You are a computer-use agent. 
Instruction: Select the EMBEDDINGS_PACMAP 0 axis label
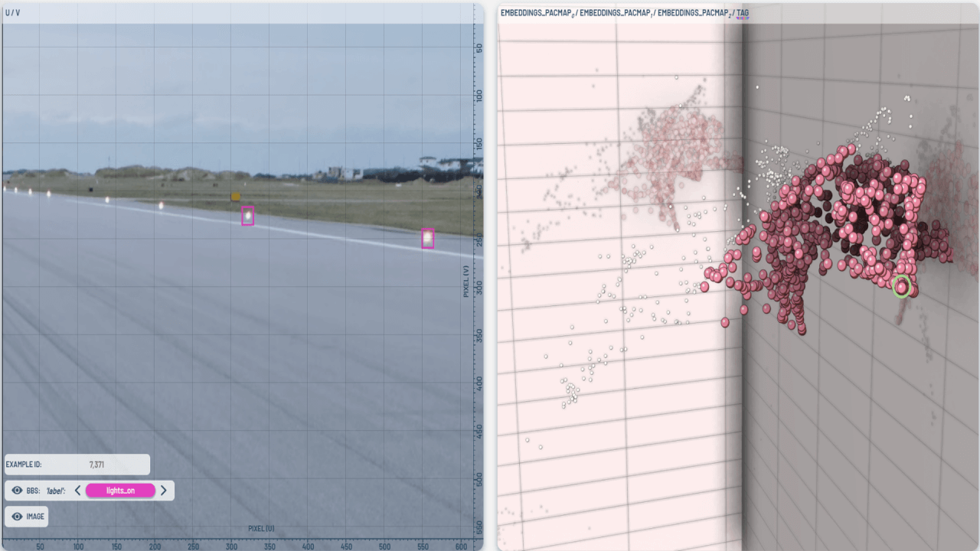[537, 12]
